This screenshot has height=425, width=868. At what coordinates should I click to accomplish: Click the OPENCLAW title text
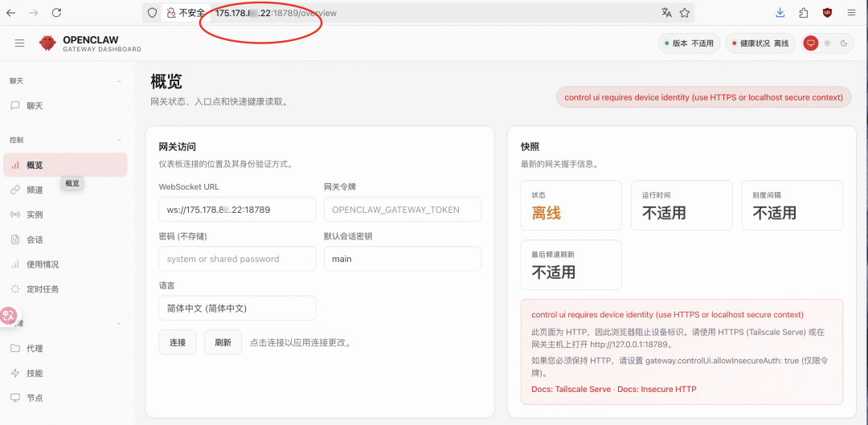click(x=91, y=40)
